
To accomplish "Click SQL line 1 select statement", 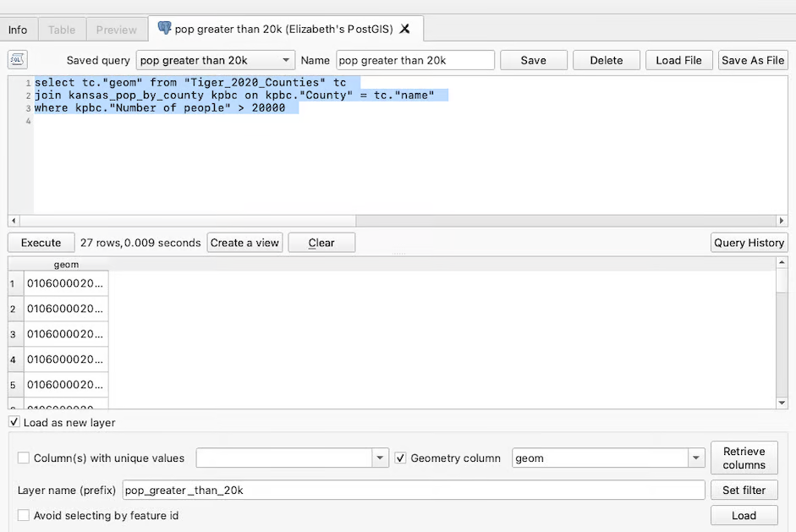I will click(x=190, y=82).
